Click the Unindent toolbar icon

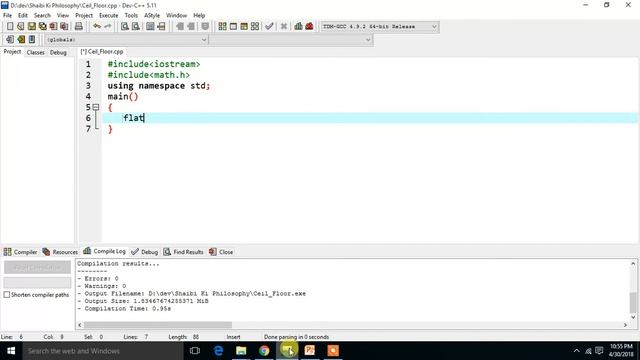coord(191,27)
